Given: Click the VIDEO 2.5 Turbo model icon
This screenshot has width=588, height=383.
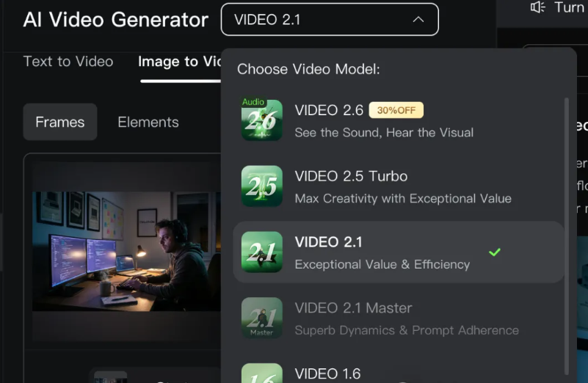Looking at the screenshot, I should pos(262,186).
